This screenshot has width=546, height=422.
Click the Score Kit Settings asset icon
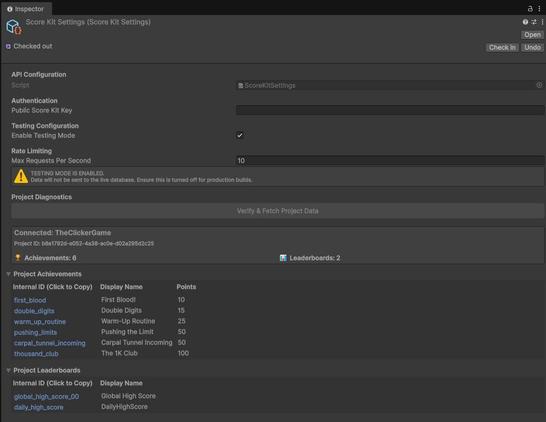pyautogui.click(x=14, y=27)
